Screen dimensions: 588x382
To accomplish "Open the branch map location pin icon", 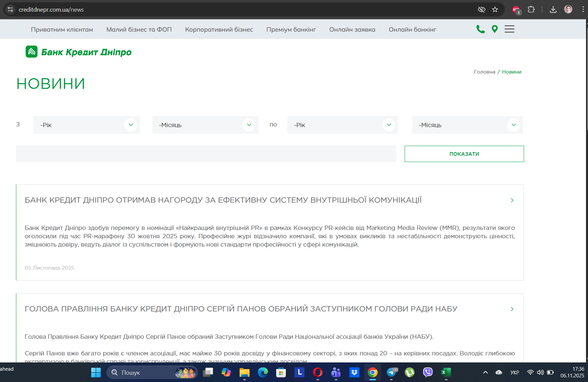I will [x=495, y=29].
